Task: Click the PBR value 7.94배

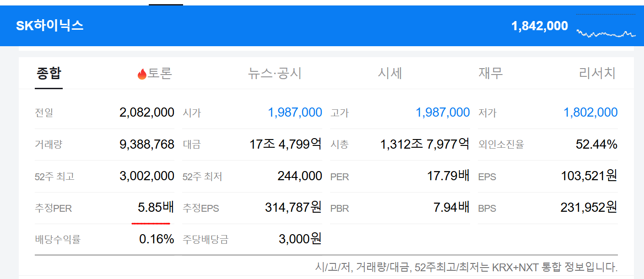Action: (451, 208)
